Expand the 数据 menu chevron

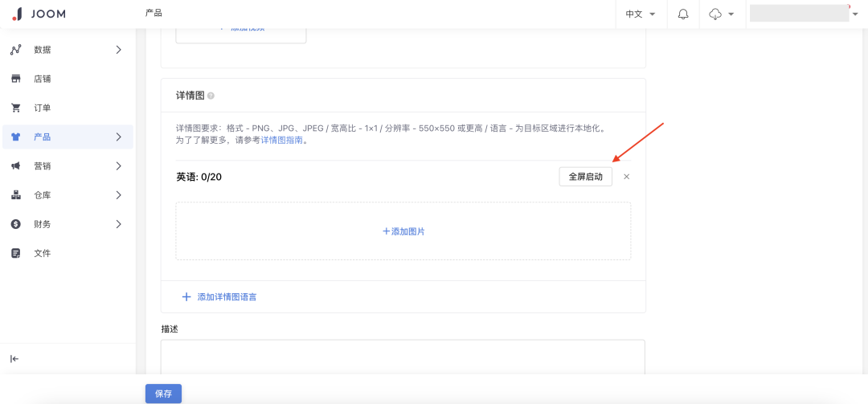pyautogui.click(x=118, y=50)
